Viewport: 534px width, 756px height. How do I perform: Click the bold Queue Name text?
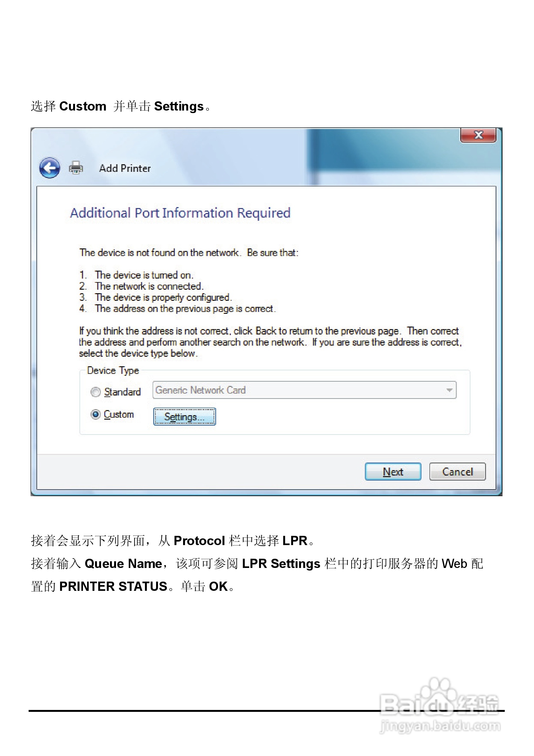123,564
